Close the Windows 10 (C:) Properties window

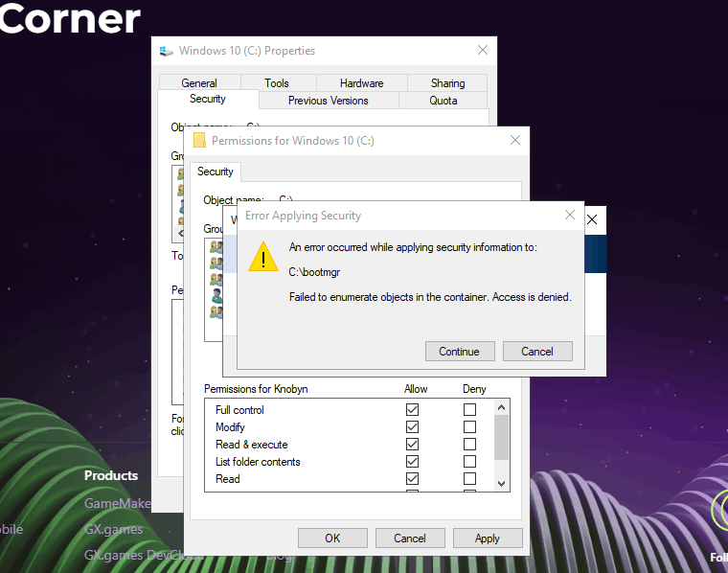(x=483, y=50)
